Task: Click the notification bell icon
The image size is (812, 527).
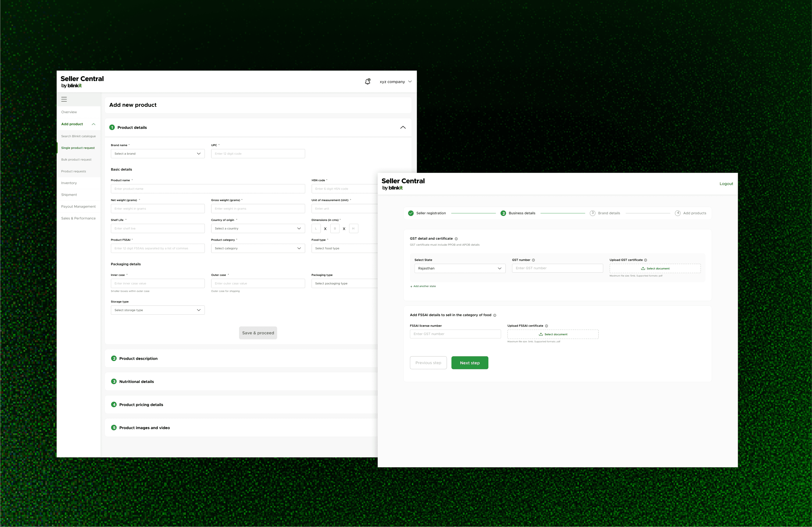Action: [x=367, y=82]
